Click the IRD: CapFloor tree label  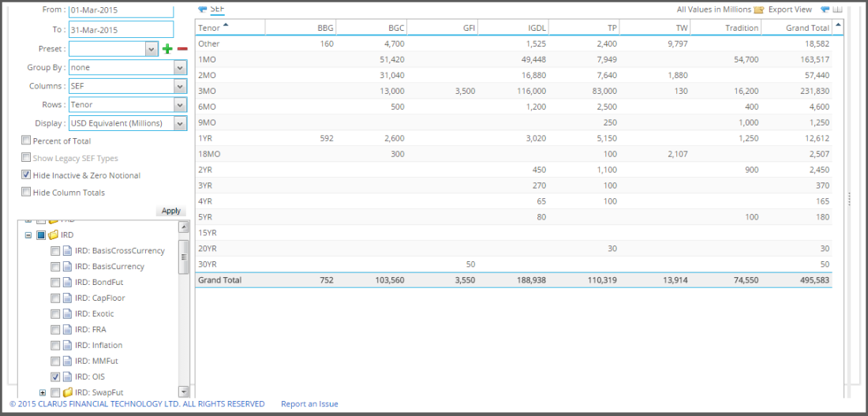[100, 298]
